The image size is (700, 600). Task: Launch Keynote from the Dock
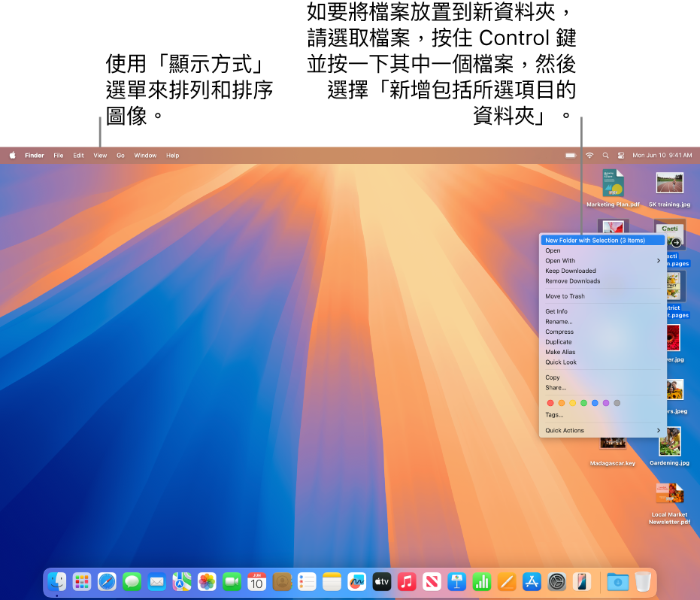pyautogui.click(x=457, y=582)
